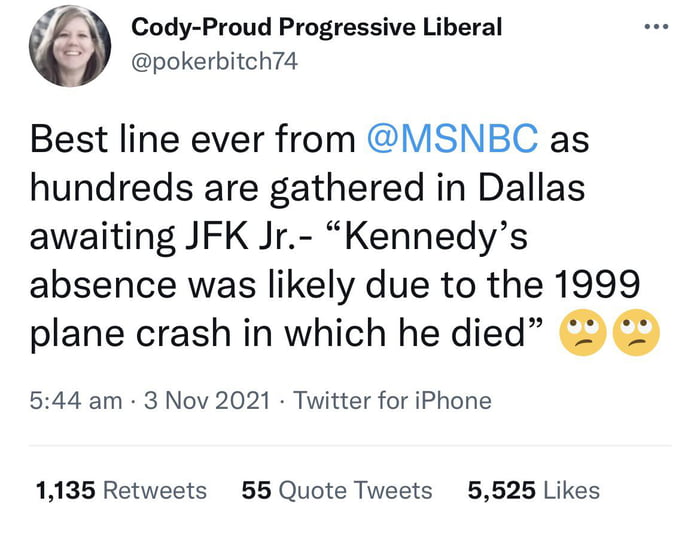View the 5,525 Likes list
The width and height of the screenshot is (700, 534).
point(533,490)
